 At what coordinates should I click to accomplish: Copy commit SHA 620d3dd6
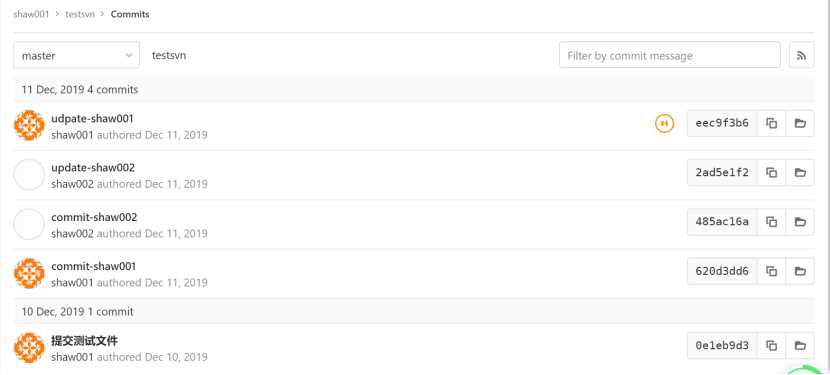pos(771,271)
